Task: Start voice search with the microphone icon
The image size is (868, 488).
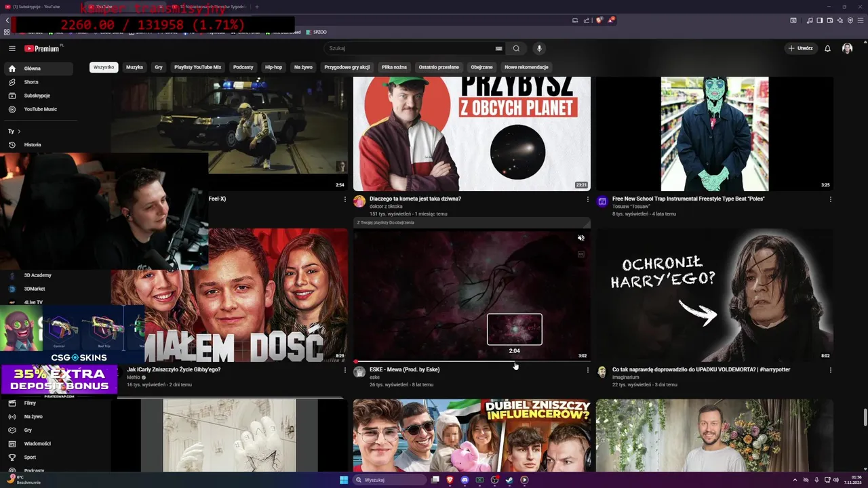Action: (539, 48)
